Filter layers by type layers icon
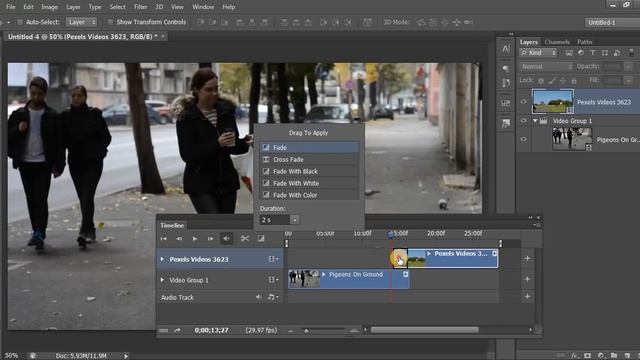The width and height of the screenshot is (640, 360). (x=593, y=53)
